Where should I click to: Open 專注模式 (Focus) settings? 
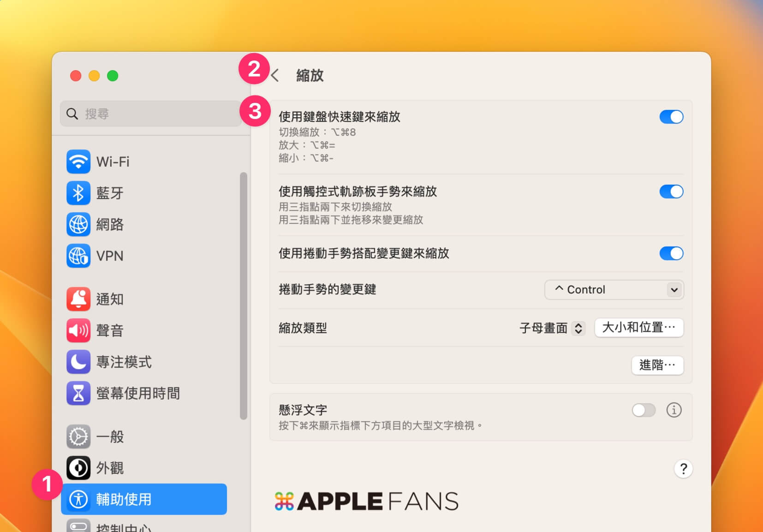point(124,362)
